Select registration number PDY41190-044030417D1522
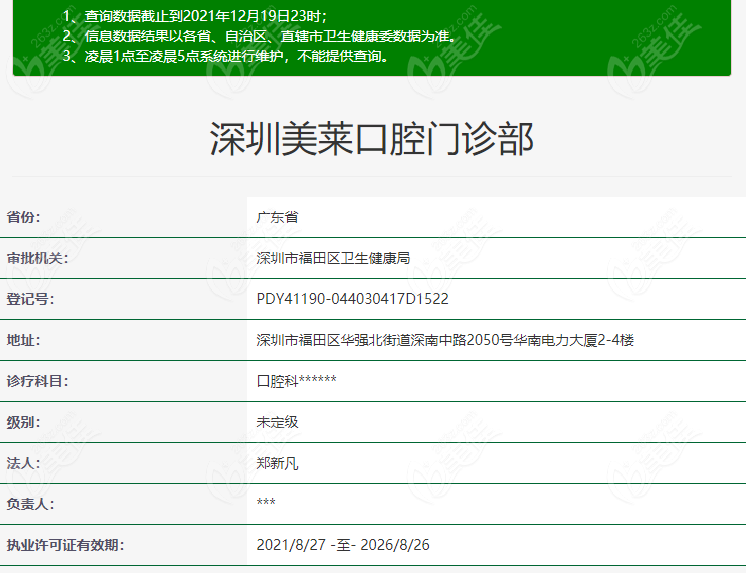 point(353,299)
